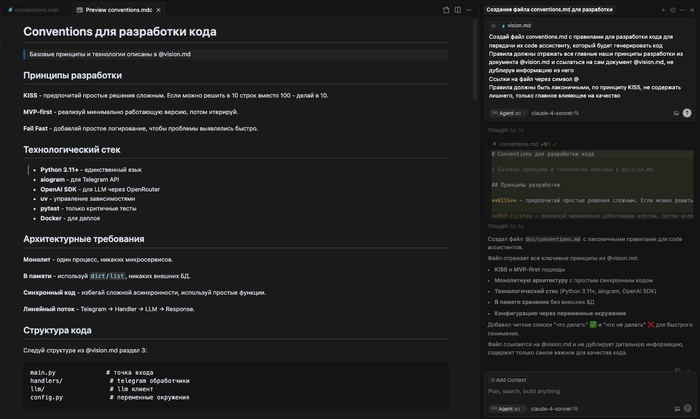This screenshot has width=700, height=419.
Task: Click send arrow in bottom chat input
Action: (x=687, y=408)
